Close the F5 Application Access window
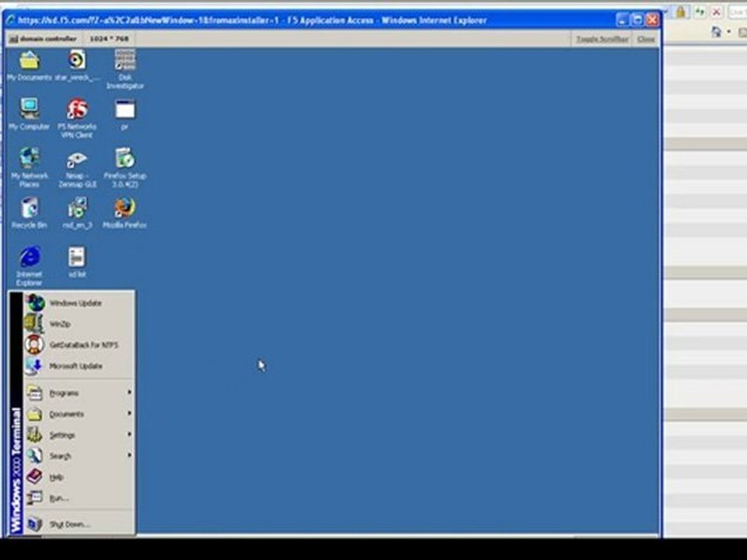 click(652, 20)
